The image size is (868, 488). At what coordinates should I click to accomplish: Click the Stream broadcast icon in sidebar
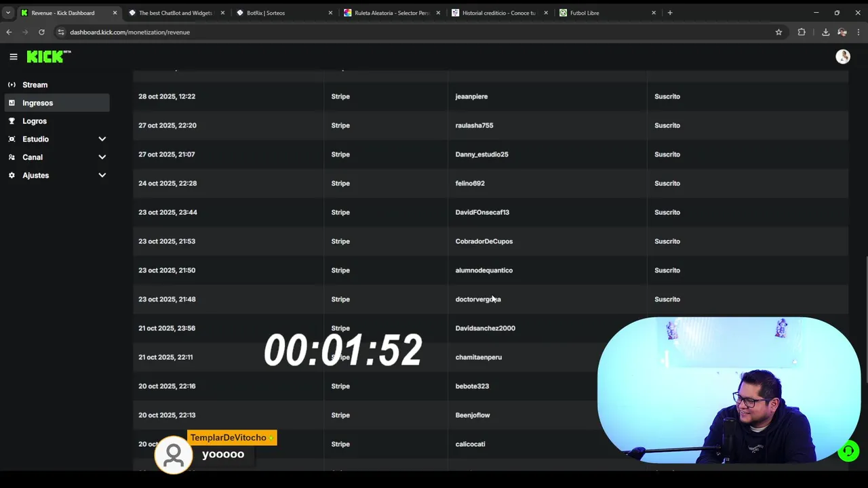coord(12,85)
